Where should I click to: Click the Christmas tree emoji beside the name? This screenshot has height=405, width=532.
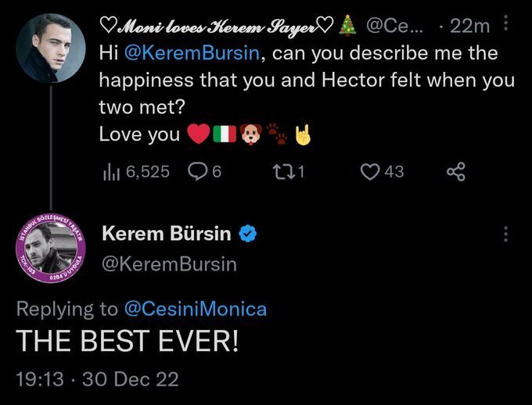(x=348, y=25)
